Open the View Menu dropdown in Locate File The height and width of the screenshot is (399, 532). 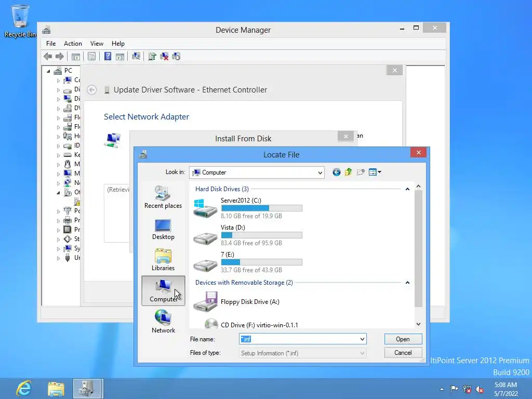375,172
